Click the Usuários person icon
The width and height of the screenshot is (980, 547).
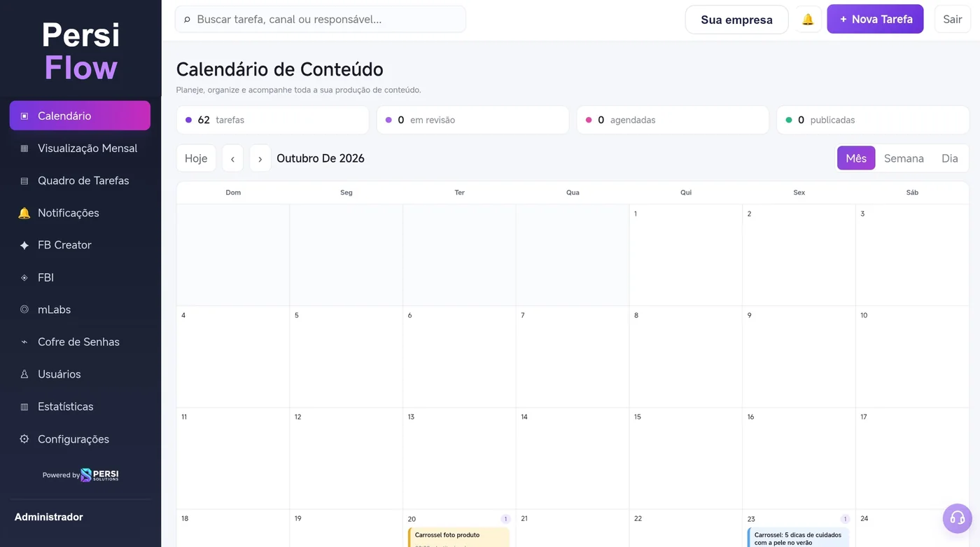24,374
